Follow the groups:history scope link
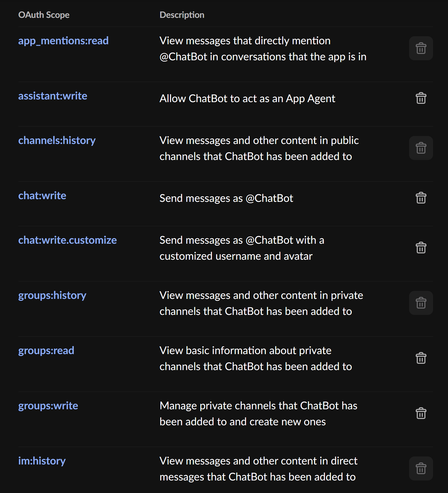 click(x=52, y=295)
